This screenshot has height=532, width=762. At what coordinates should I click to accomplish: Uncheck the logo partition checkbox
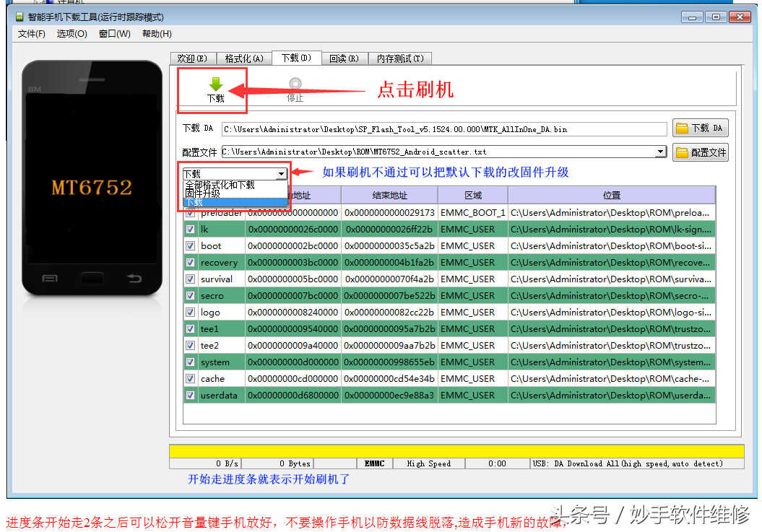click(191, 313)
